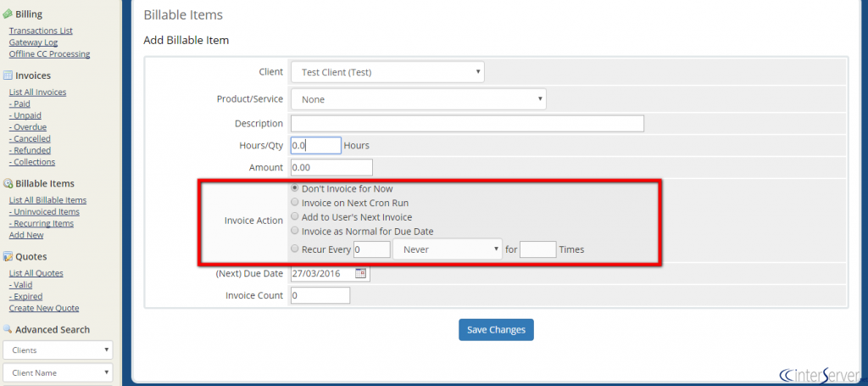
Task: Click Create New Quote link
Action: click(x=44, y=308)
